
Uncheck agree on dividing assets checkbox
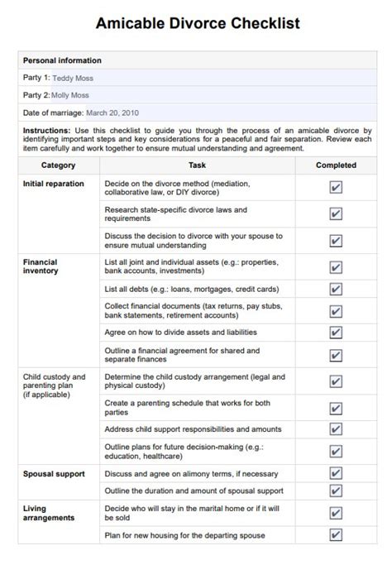point(336,333)
